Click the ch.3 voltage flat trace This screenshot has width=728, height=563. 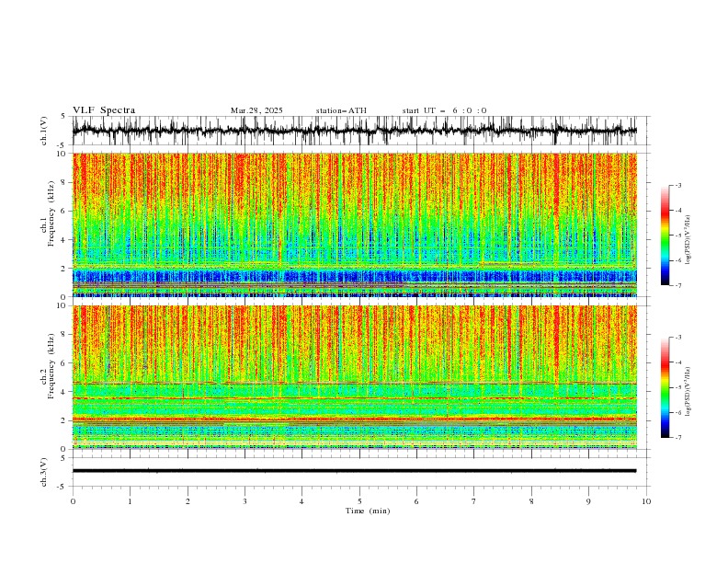coord(355,471)
